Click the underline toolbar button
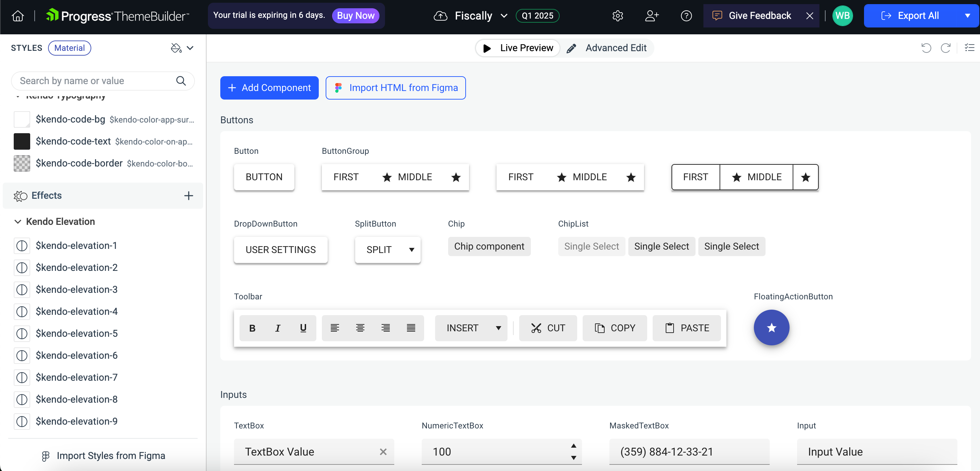This screenshot has height=471, width=980. [x=303, y=328]
